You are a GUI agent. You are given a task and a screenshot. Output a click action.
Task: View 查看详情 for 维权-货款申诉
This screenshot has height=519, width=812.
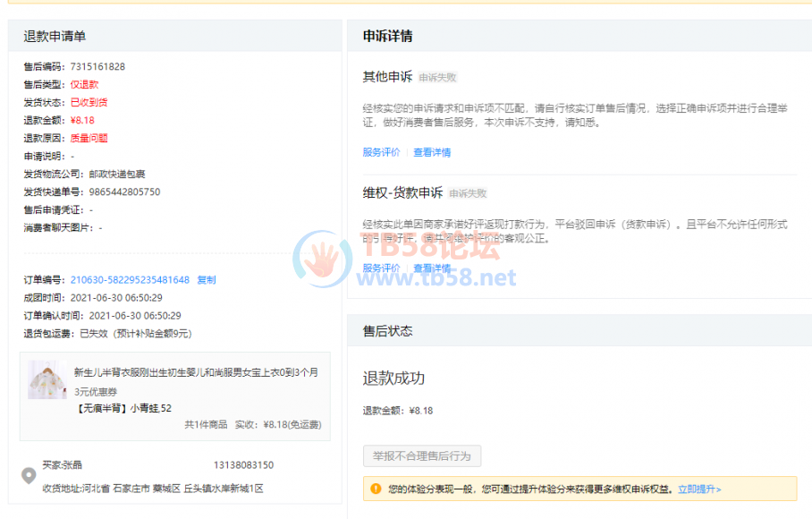[x=432, y=268]
